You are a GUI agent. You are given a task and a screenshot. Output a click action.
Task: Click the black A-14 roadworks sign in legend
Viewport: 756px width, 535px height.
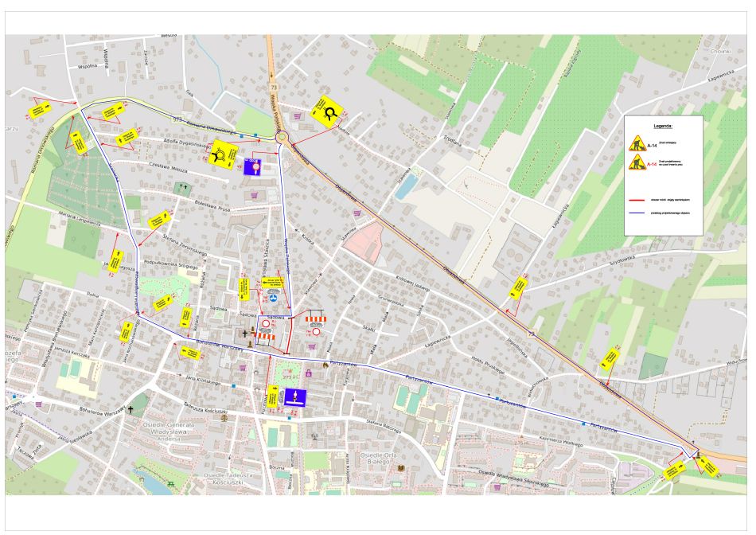pyautogui.click(x=637, y=144)
